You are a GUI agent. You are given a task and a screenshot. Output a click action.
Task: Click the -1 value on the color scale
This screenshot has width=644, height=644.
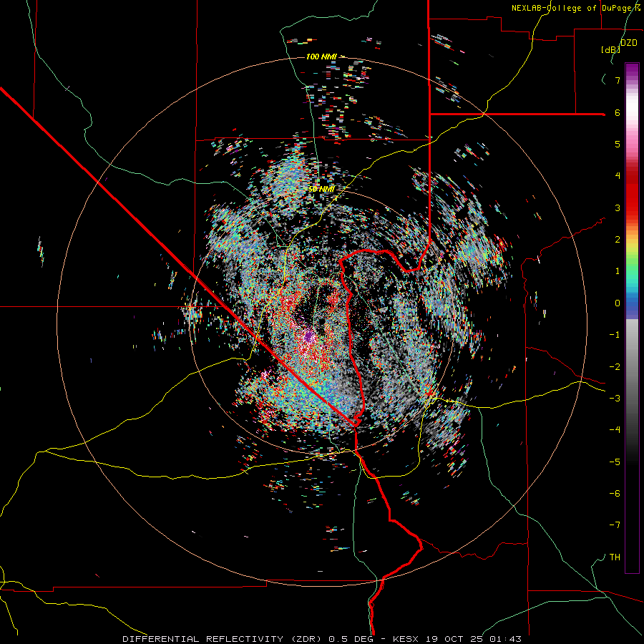pos(615,335)
